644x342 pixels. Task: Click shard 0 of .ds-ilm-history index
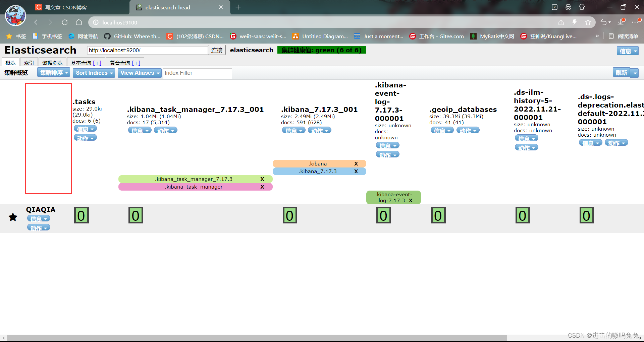click(523, 215)
